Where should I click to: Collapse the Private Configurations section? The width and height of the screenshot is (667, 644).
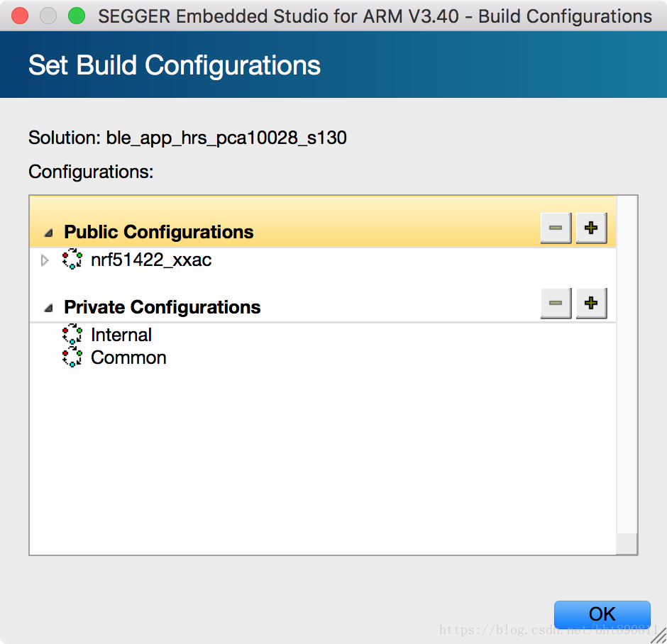[x=48, y=308]
